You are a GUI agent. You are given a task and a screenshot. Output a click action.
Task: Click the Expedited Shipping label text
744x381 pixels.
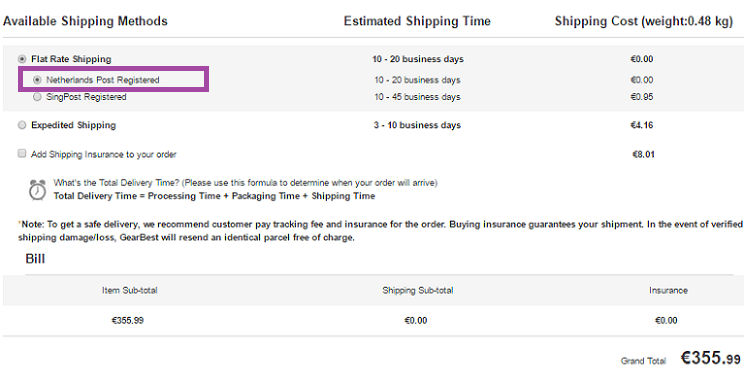pyautogui.click(x=74, y=125)
